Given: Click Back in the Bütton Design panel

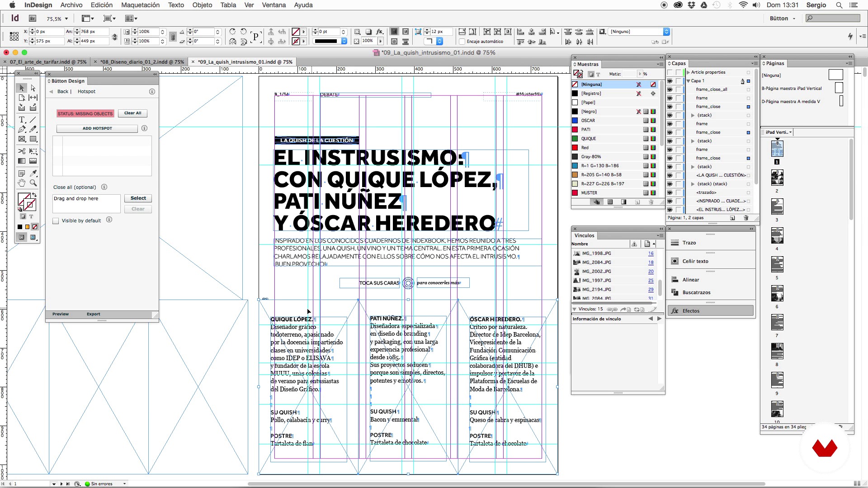Looking at the screenshot, I should [x=63, y=91].
